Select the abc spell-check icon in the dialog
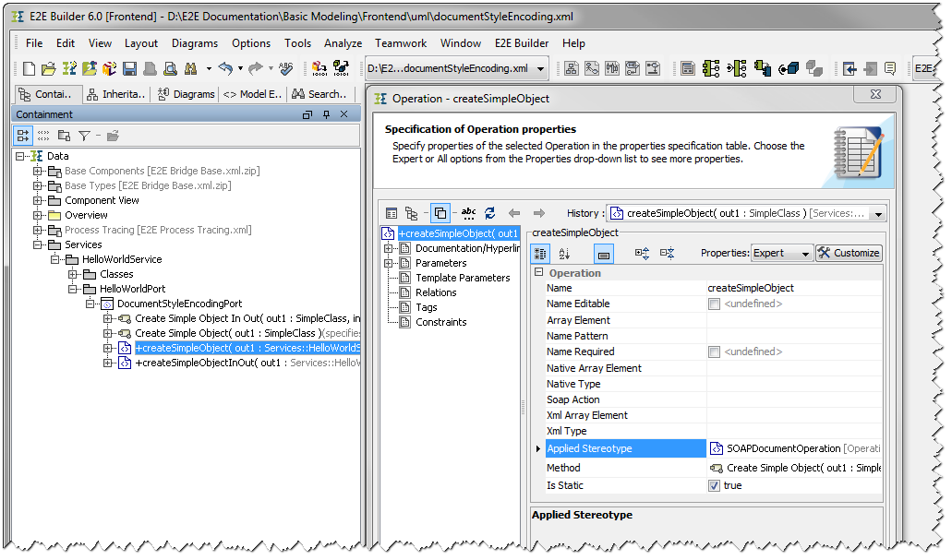Screen dimensions: 952x560 click(x=469, y=213)
